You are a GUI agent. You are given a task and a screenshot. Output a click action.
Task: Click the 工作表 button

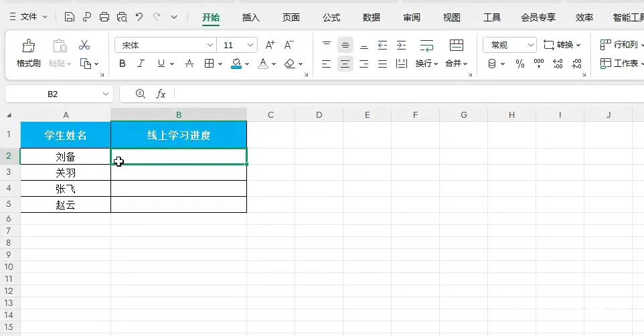(621, 64)
